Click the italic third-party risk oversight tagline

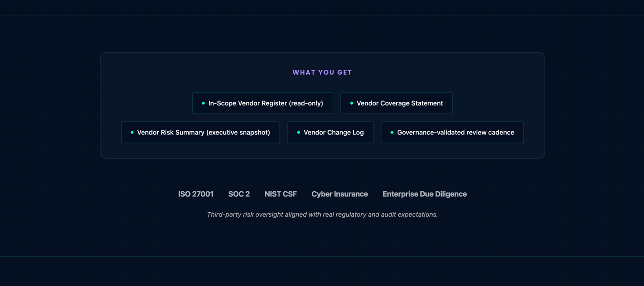pyautogui.click(x=322, y=214)
